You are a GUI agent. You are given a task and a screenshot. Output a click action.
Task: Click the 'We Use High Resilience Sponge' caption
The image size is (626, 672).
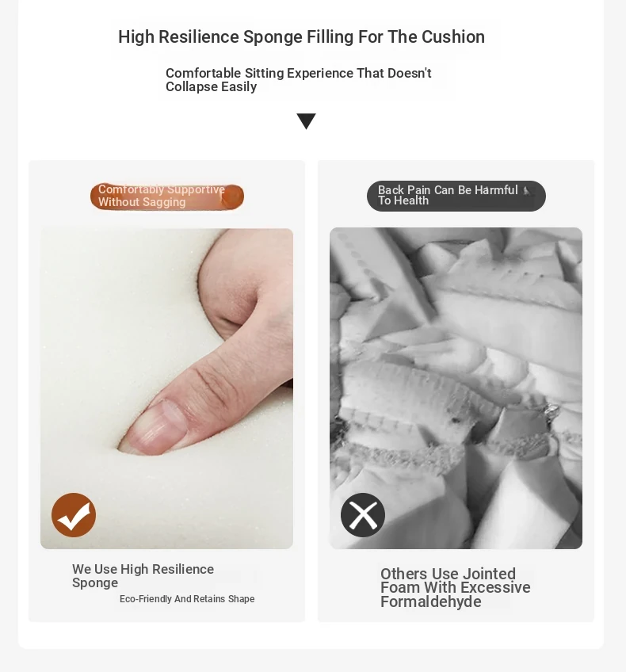(x=143, y=575)
